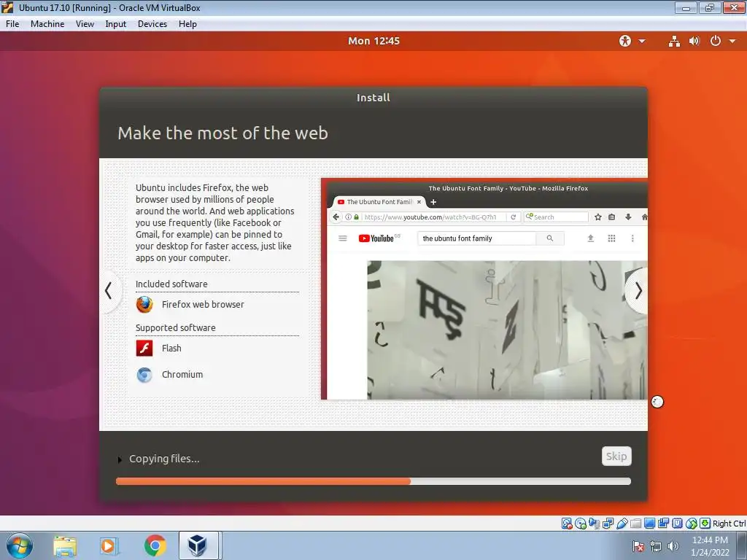Expand the accessibility dropdown arrow
This screenshot has height=560, width=747.
(642, 42)
